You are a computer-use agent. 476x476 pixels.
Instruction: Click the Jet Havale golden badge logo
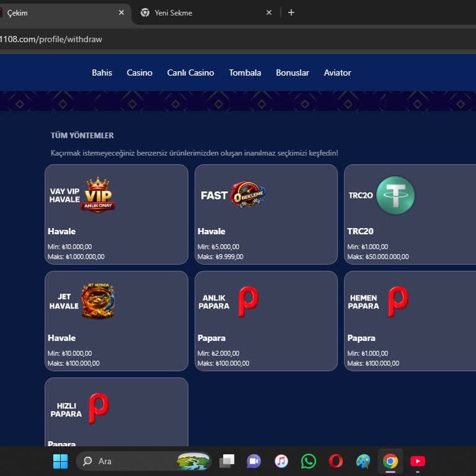[x=98, y=301]
